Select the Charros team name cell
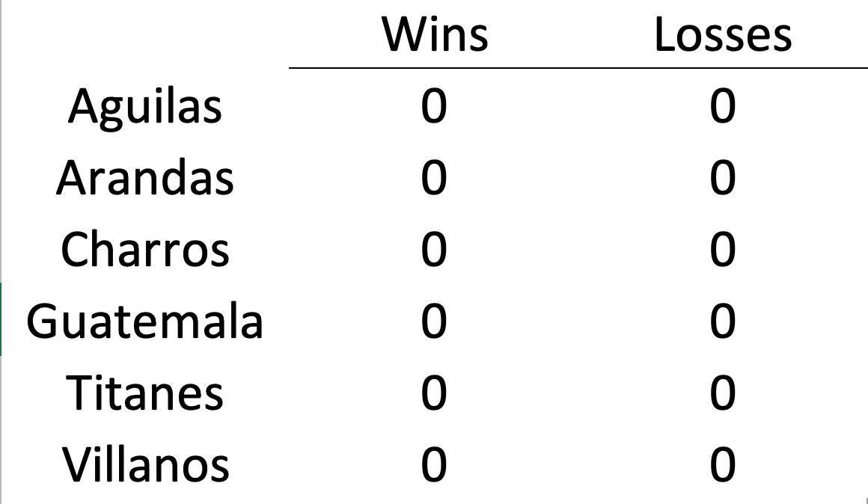Image resolution: width=868 pixels, height=504 pixels. click(145, 250)
